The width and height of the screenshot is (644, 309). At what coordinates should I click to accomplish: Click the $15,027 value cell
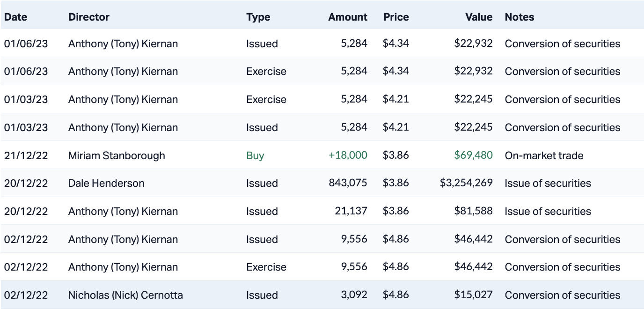point(473,295)
